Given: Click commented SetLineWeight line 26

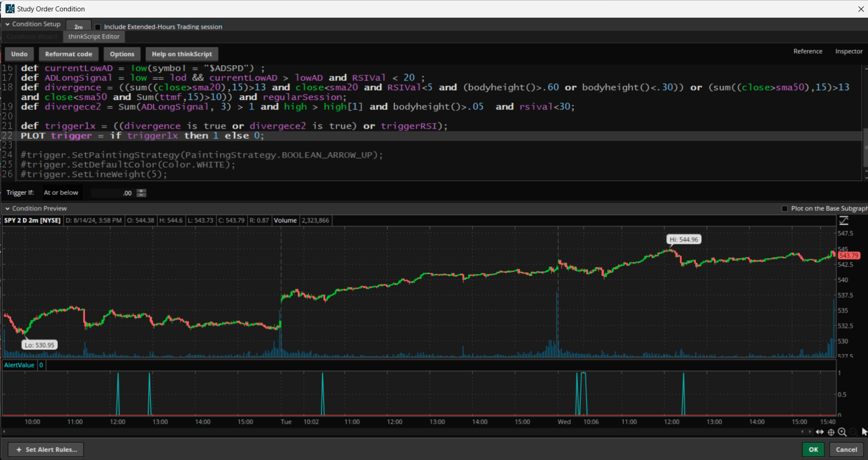Looking at the screenshot, I should 94,174.
